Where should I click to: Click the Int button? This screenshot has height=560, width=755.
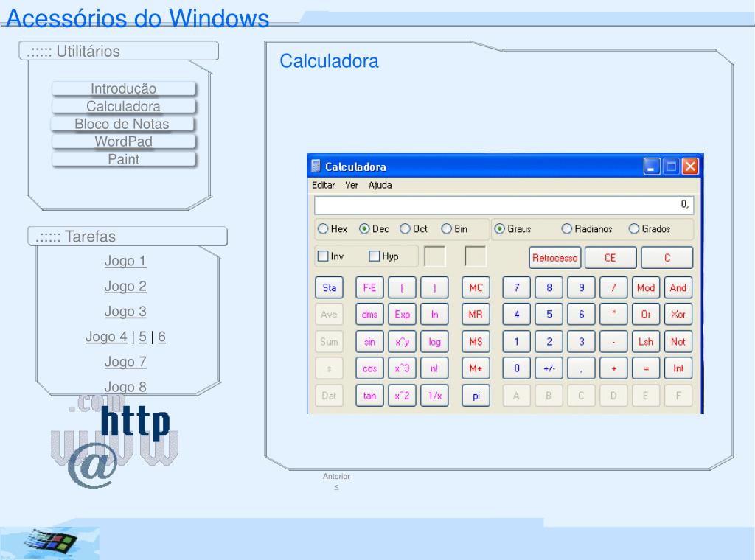(678, 368)
